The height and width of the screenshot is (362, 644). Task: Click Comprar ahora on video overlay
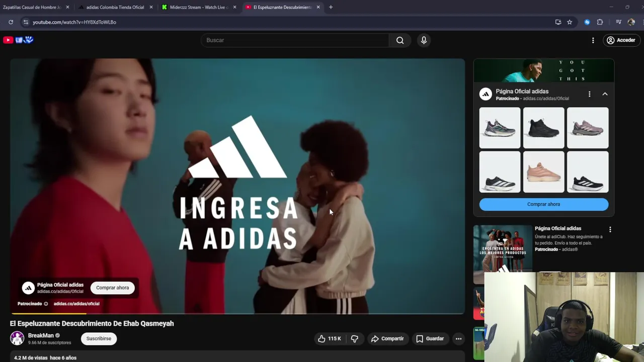coord(112,288)
